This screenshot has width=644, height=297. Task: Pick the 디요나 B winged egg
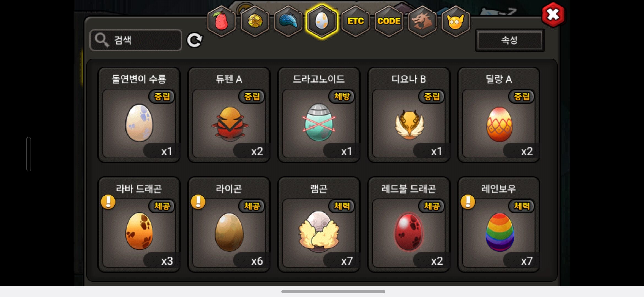point(409,115)
